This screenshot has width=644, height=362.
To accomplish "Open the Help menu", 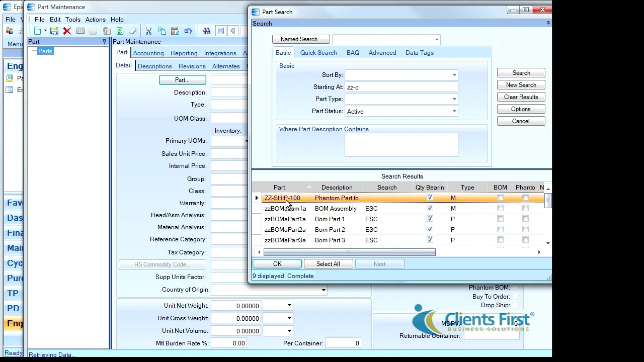I will [117, 20].
